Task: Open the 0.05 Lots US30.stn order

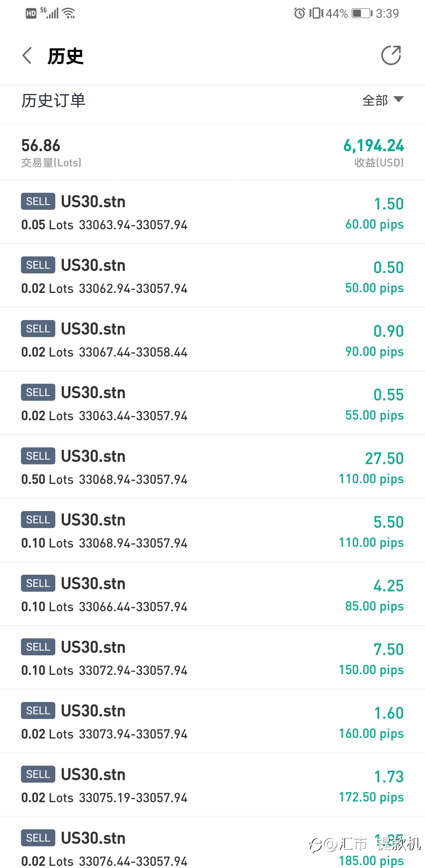Action: click(212, 212)
